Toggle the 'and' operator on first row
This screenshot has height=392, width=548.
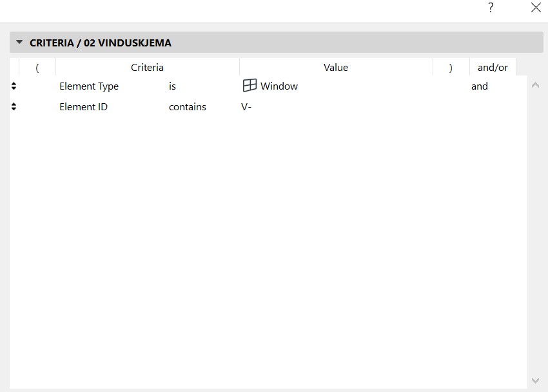(480, 86)
